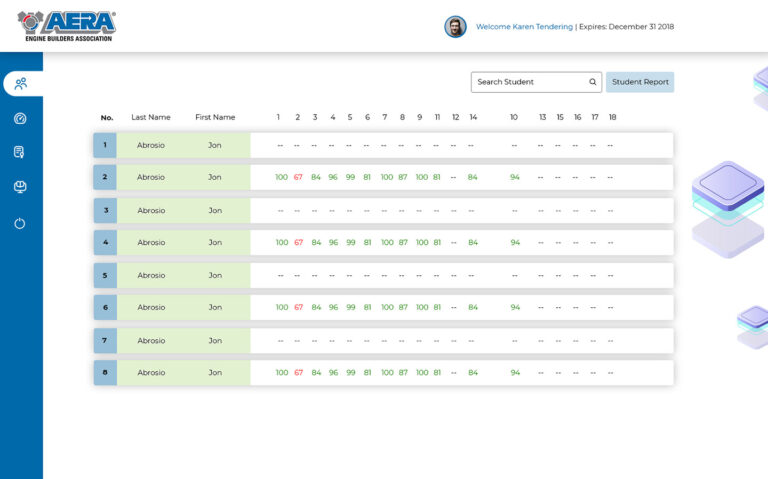Click the Welcome Karen Tendering link
Screen dimensions: 768x479
(524, 27)
